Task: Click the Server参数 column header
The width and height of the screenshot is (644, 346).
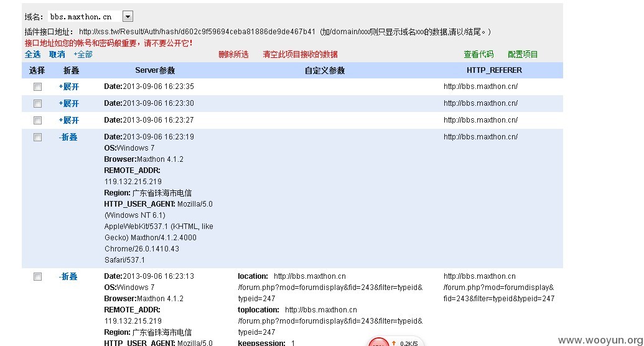Action: click(155, 70)
